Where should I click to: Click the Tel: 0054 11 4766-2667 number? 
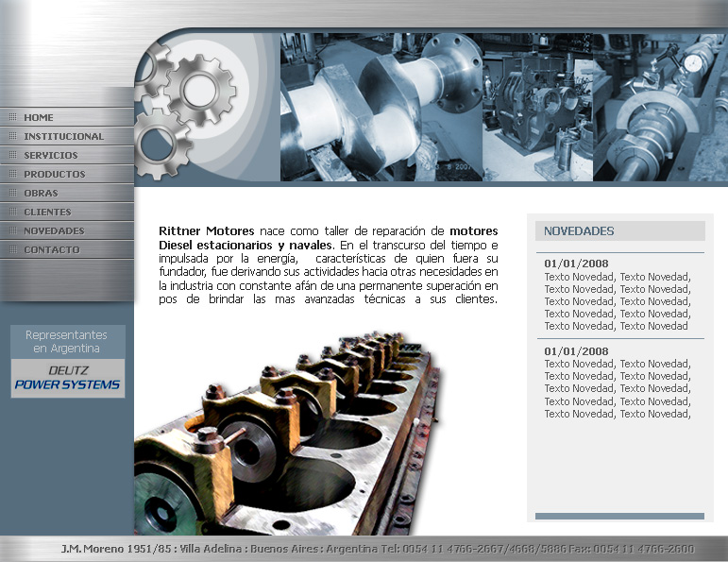(x=474, y=549)
